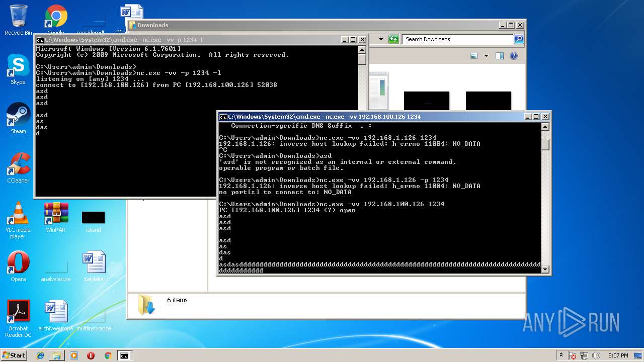Screen dimensions: 644x362
Task: Click the Change your view icon in Downloads
Action: (474, 56)
